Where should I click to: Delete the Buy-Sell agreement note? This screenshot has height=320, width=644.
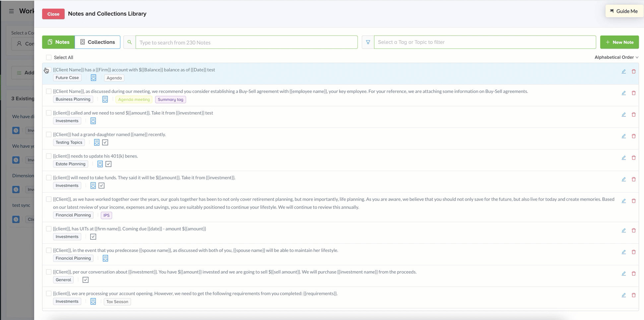(x=634, y=93)
